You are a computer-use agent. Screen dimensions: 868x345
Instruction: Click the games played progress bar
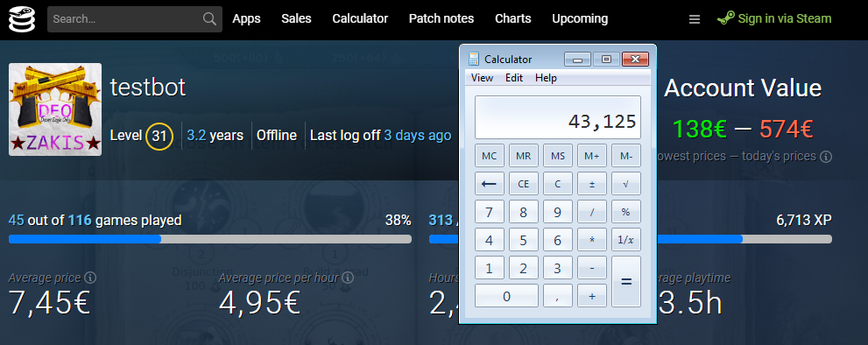coord(210,239)
